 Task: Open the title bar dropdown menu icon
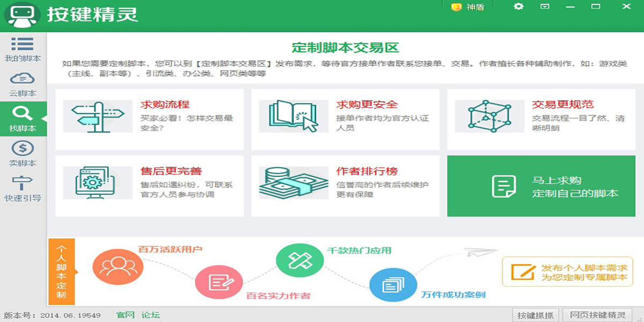click(545, 6)
